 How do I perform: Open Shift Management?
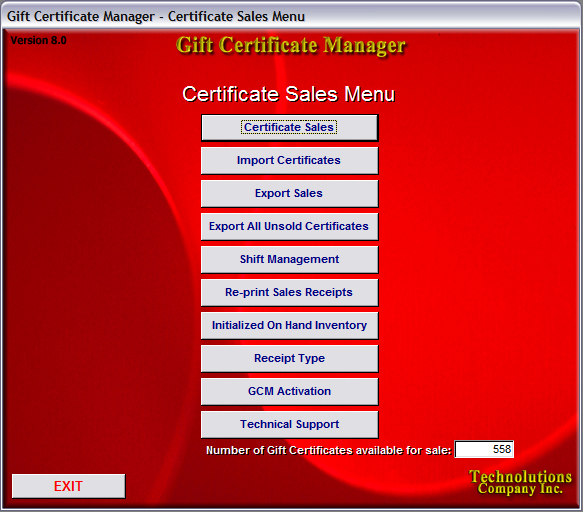click(289, 260)
